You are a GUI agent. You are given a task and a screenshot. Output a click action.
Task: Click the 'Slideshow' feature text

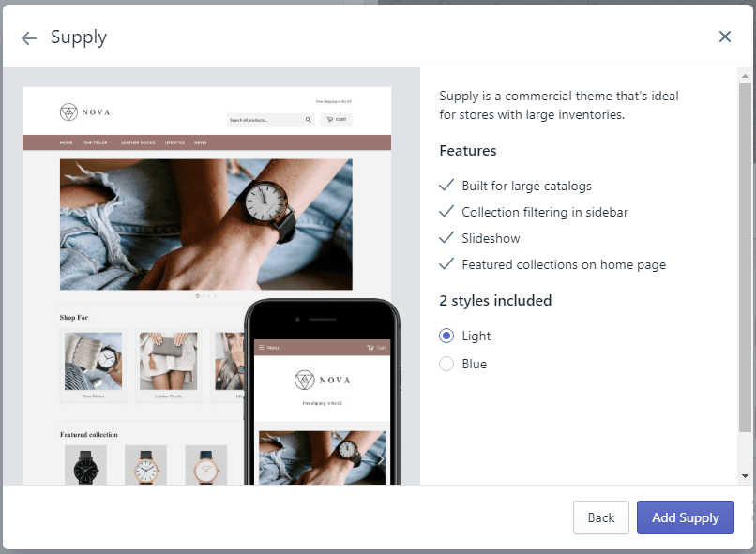[x=491, y=238]
